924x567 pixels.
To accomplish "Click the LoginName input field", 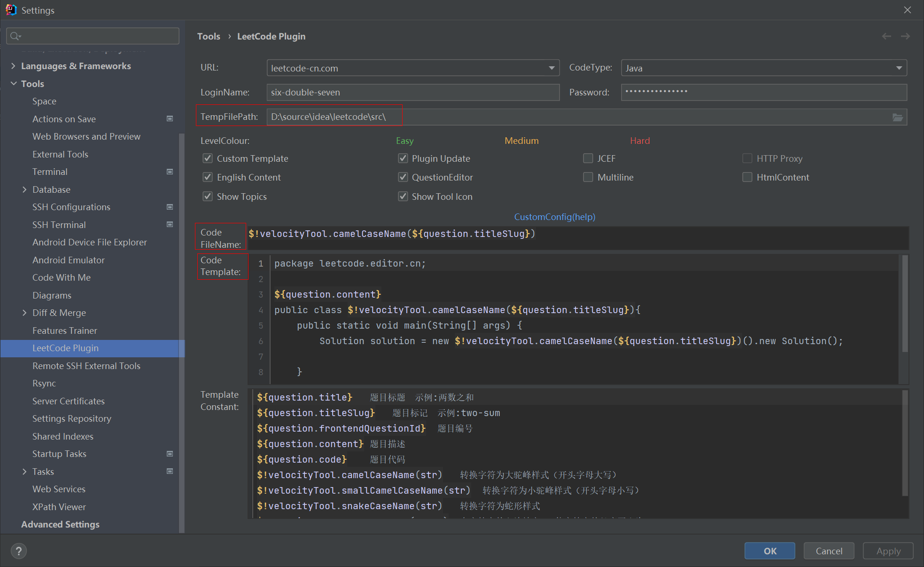I will click(x=412, y=93).
